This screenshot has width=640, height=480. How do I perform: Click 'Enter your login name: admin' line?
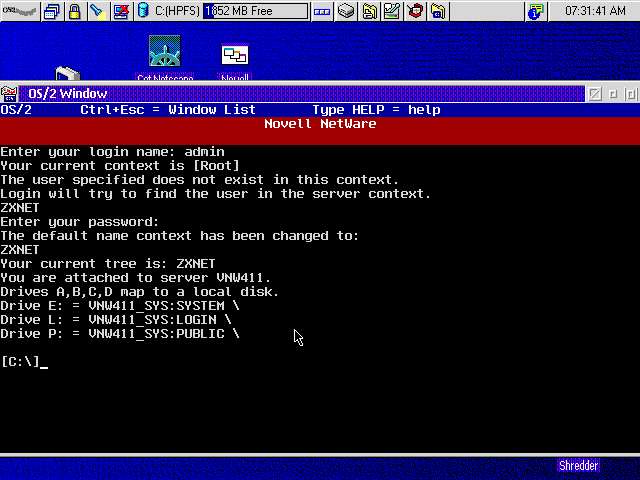[112, 152]
